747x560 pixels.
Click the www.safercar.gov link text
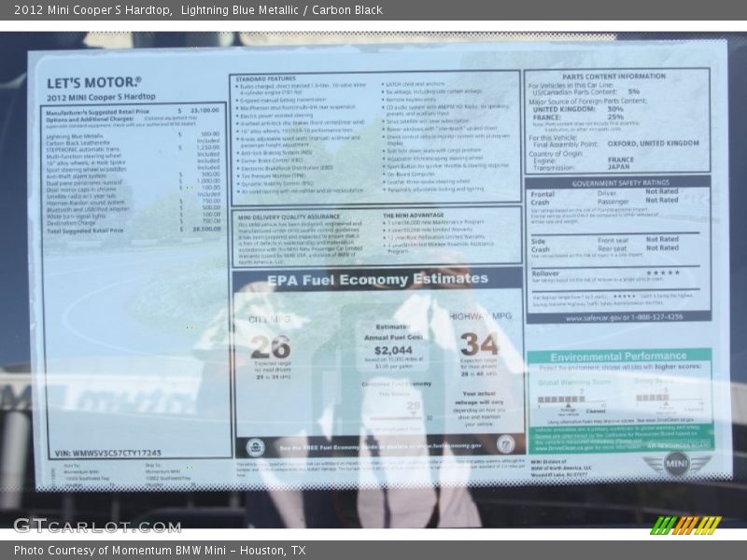[624, 317]
